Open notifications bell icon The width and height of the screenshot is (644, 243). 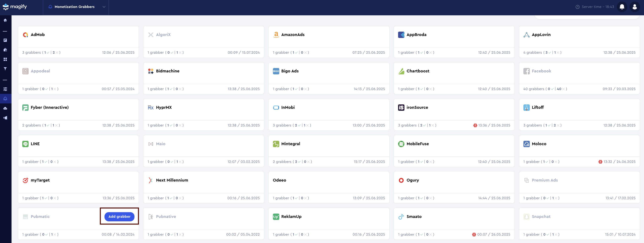(622, 7)
